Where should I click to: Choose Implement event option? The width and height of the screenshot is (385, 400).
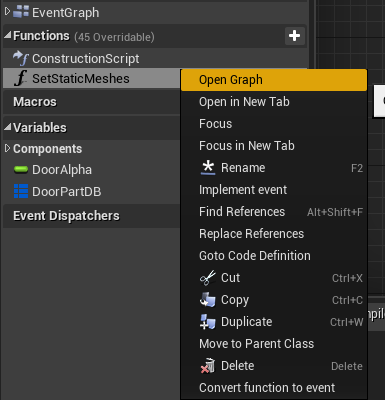coord(274,190)
